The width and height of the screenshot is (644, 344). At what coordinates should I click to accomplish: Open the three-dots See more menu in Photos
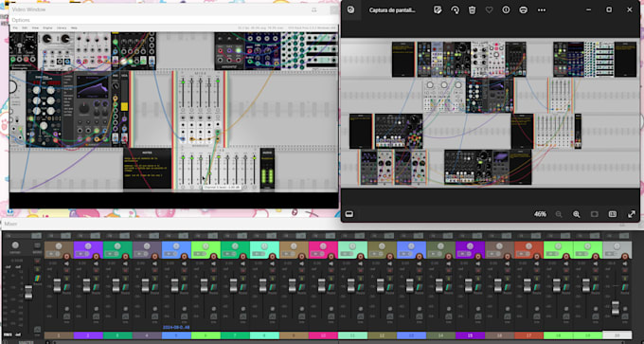[542, 9]
